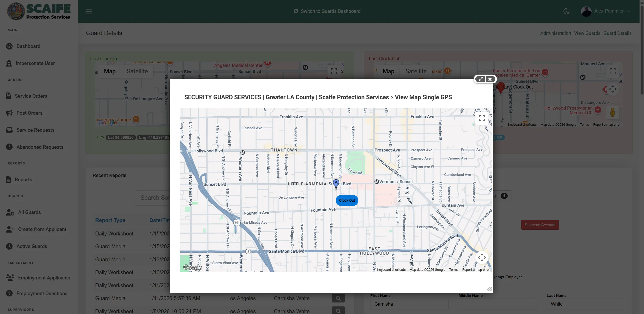Click Employment Applicants people icon
Viewport: 644px width, 314px height.
pos(10,278)
